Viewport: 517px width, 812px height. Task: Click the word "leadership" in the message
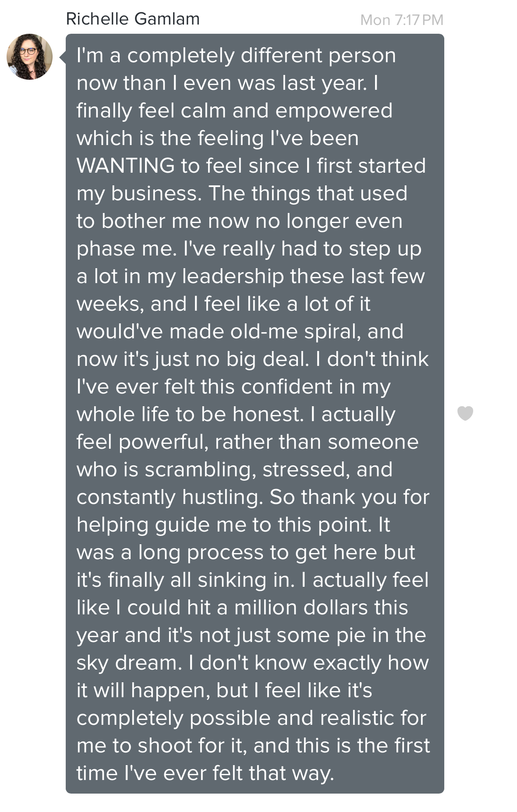tap(233, 276)
